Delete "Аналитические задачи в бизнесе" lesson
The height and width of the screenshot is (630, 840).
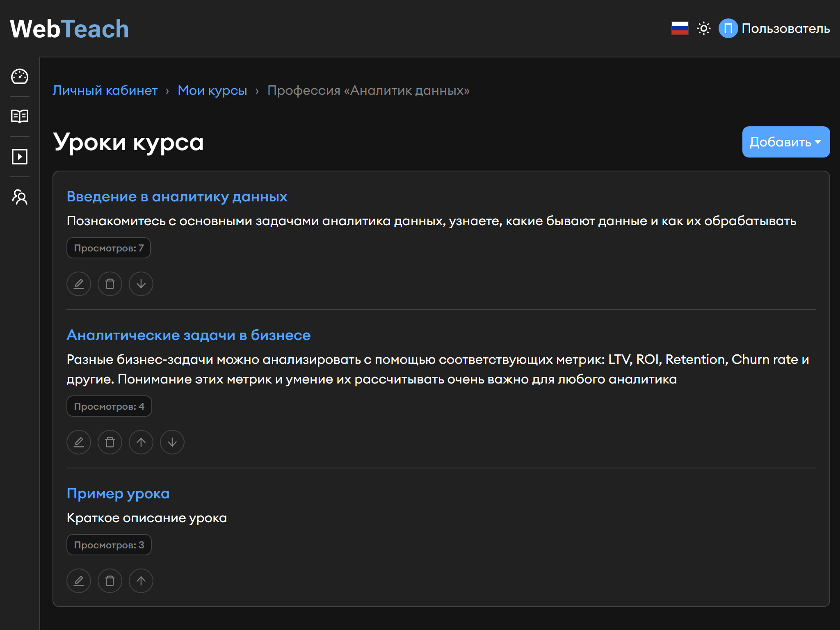[110, 442]
